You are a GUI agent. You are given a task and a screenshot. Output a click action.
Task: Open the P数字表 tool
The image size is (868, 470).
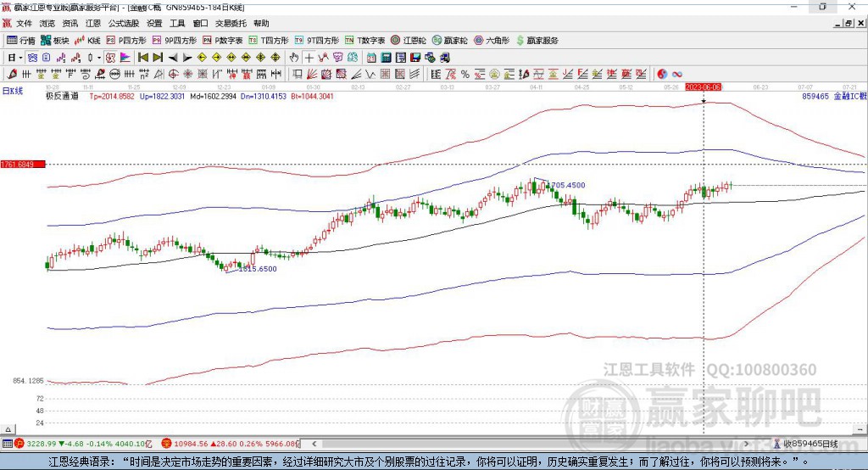click(223, 41)
